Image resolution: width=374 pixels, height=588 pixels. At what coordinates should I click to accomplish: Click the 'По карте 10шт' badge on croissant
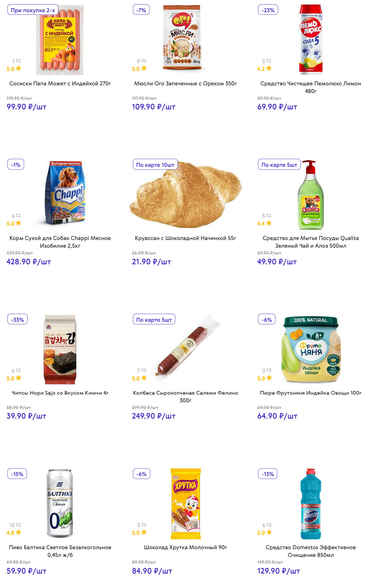click(155, 165)
